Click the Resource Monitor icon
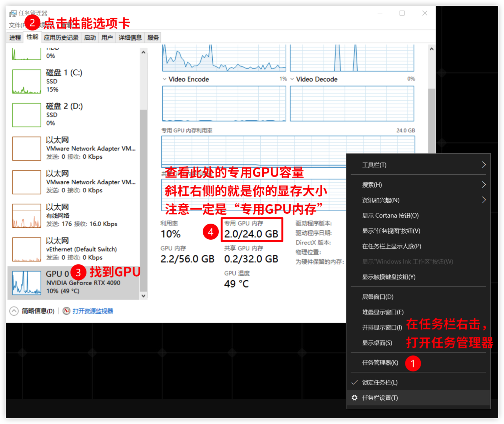 66,311
